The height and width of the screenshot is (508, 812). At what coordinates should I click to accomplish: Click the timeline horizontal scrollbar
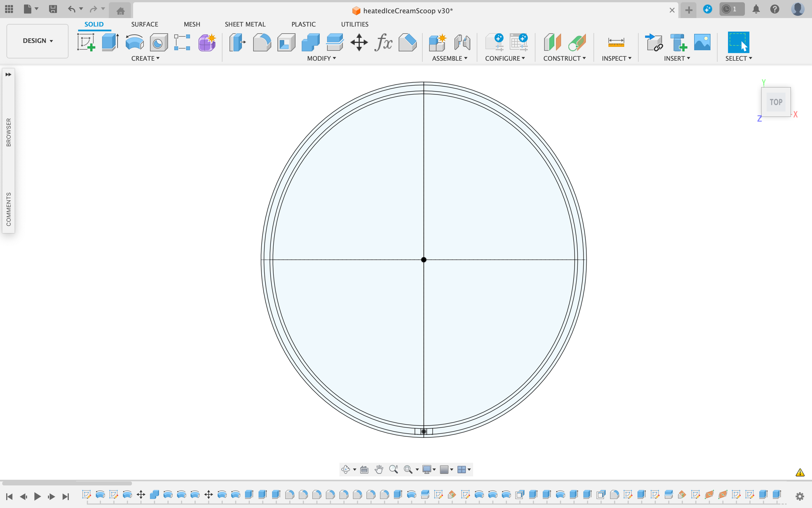(x=67, y=483)
